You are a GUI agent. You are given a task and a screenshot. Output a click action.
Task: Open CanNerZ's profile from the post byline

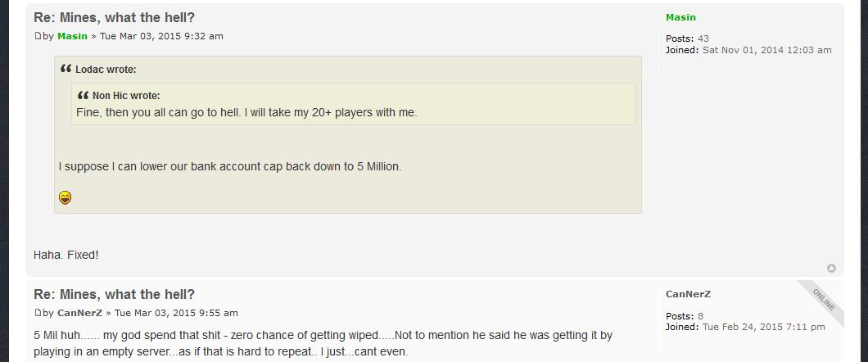[x=79, y=313]
